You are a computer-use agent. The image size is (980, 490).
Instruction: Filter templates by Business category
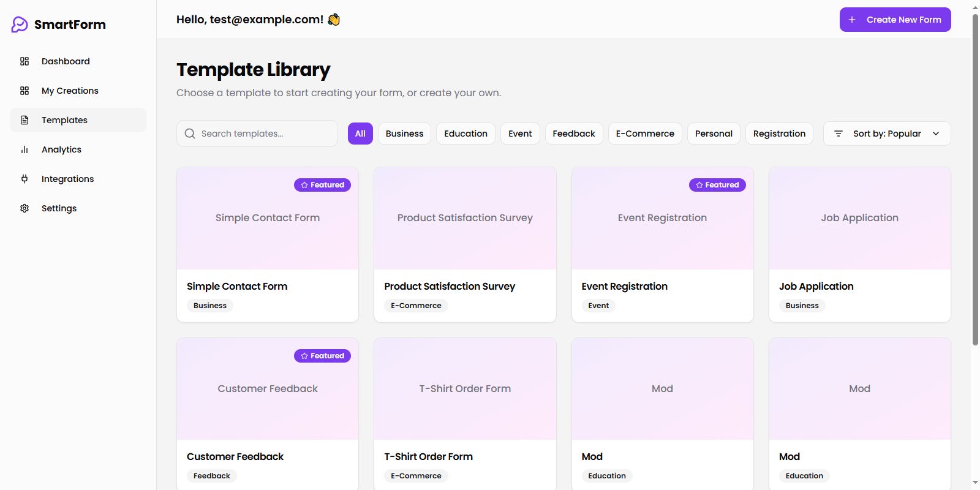[x=404, y=134]
